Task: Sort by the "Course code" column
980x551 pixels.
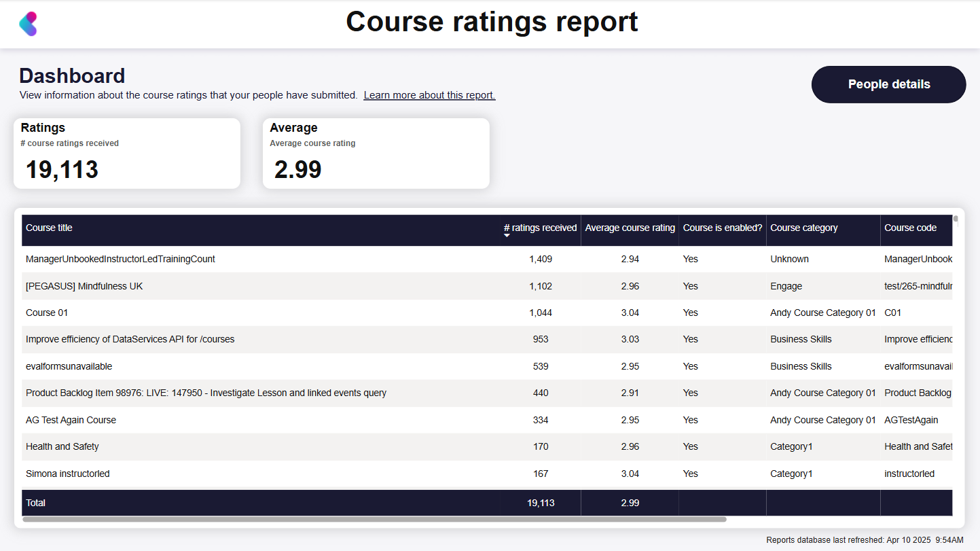Action: click(911, 228)
